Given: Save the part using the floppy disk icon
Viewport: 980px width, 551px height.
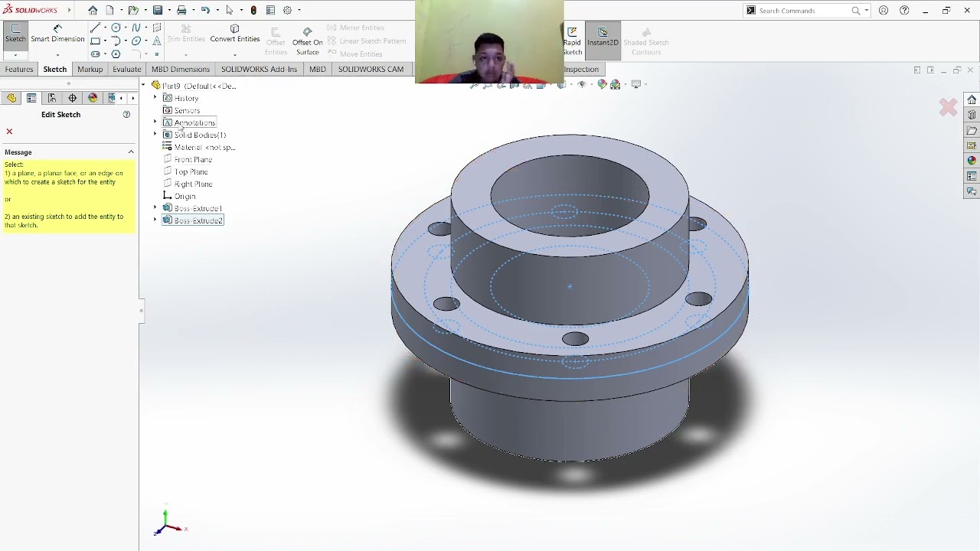Looking at the screenshot, I should [158, 11].
